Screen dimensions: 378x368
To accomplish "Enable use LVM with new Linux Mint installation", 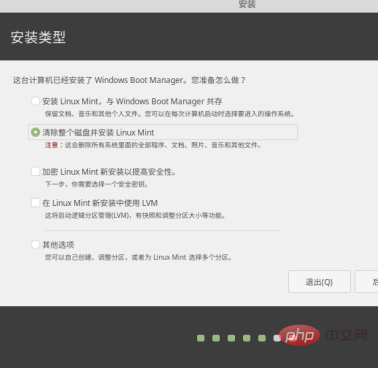I will point(36,203).
